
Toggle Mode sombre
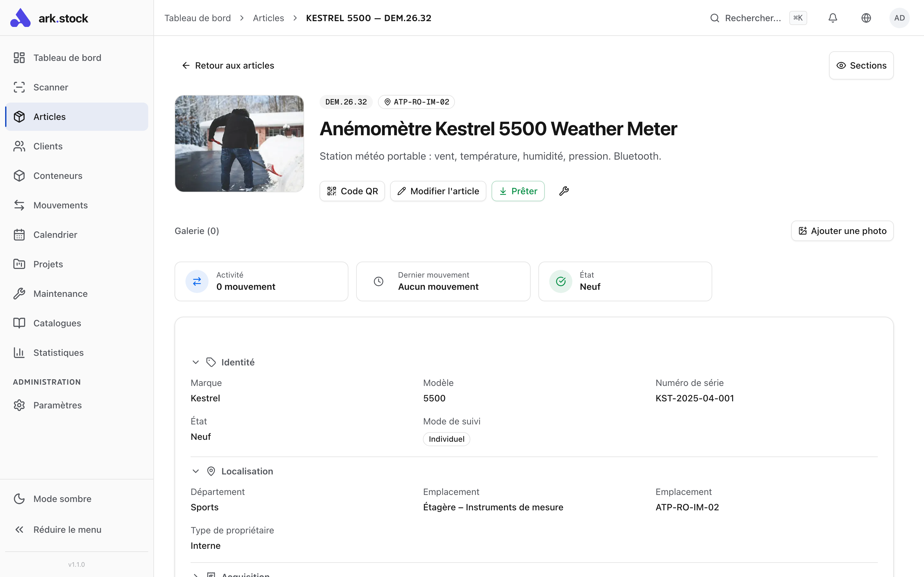tap(62, 499)
